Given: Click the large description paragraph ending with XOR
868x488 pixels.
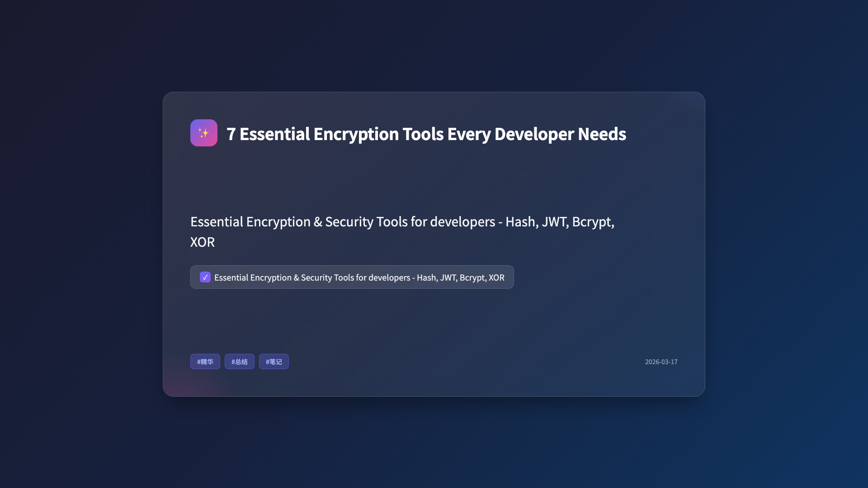Looking at the screenshot, I should 402,232.
